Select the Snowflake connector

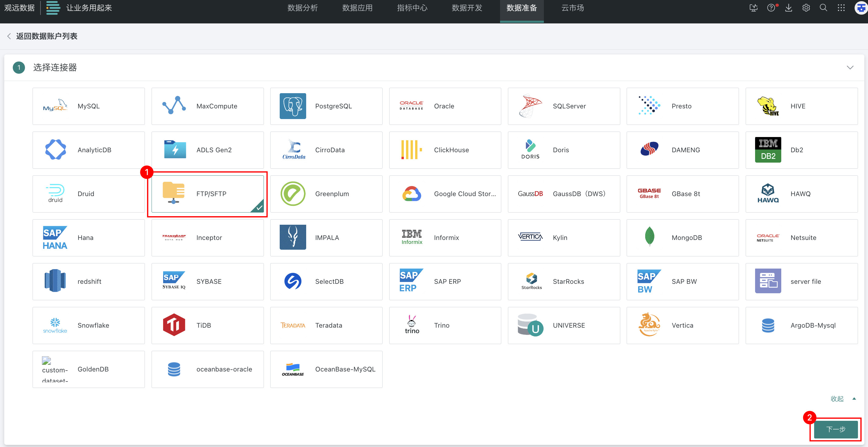click(89, 325)
